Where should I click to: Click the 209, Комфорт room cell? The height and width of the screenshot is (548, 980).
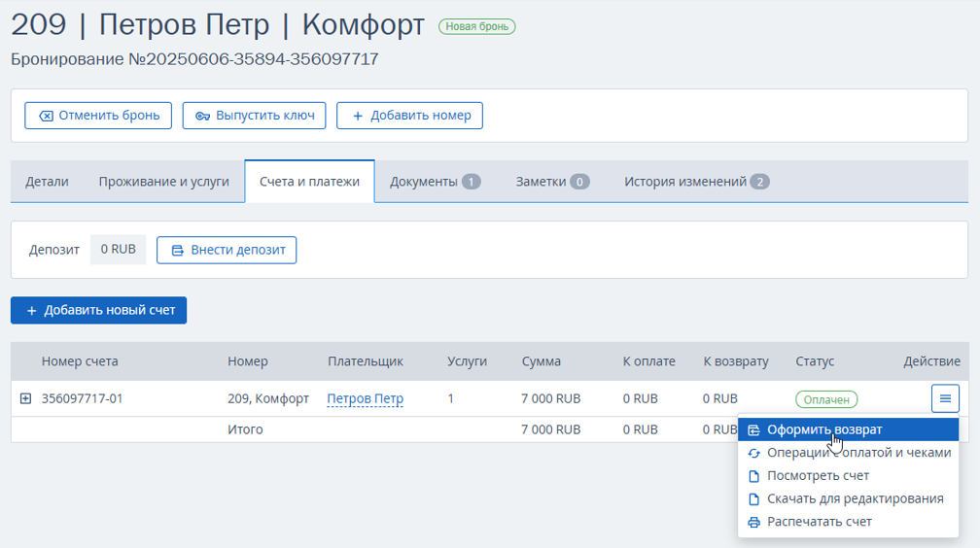(x=268, y=398)
